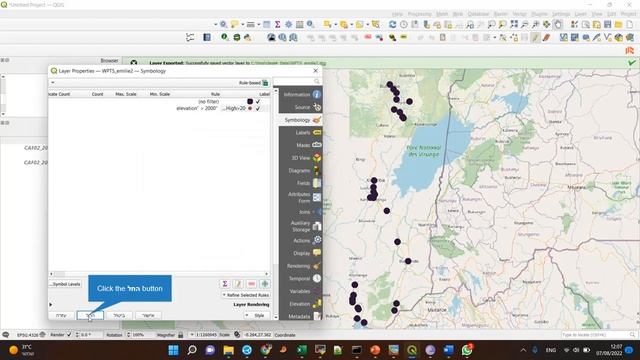Click the Zoom Full extent toolbar icon
This screenshot has width=640, height=360.
click(x=514, y=24)
